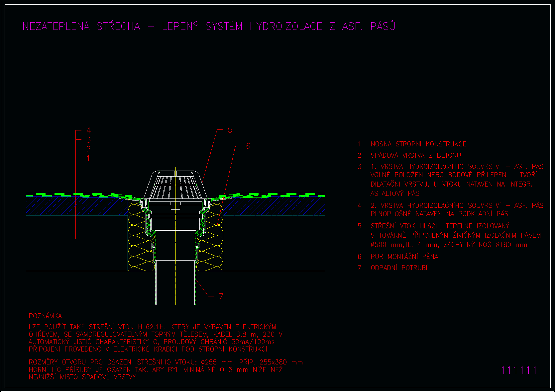Select note line NEJNIŽŠÍ MÍSTO SPÁDOVÉ VRSTVY

pos(82,377)
